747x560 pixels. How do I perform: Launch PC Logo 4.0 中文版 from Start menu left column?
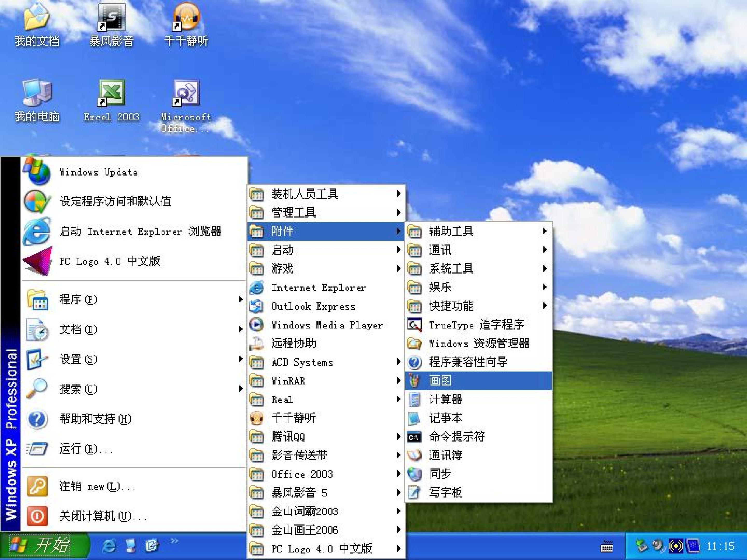tap(134, 261)
